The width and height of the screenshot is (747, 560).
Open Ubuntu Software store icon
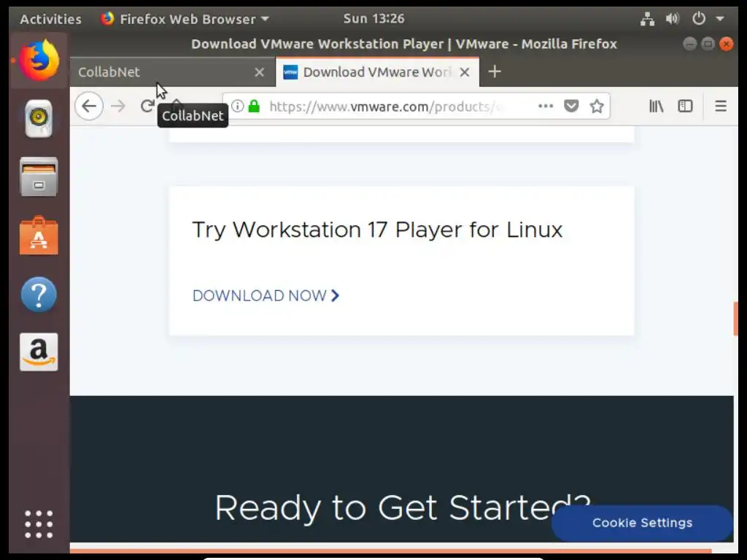click(x=39, y=236)
